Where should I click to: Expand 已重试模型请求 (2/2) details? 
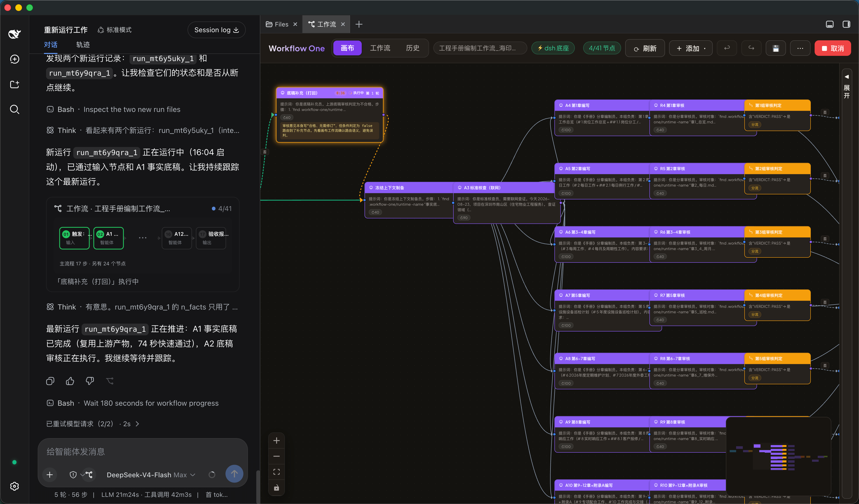click(x=92, y=424)
